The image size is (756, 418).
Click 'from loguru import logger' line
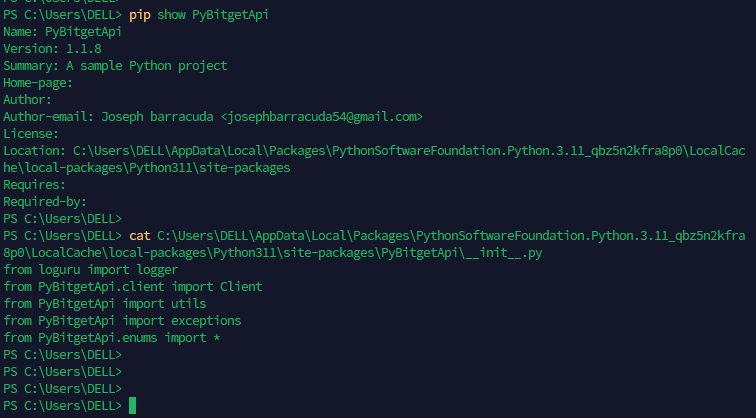[90, 270]
